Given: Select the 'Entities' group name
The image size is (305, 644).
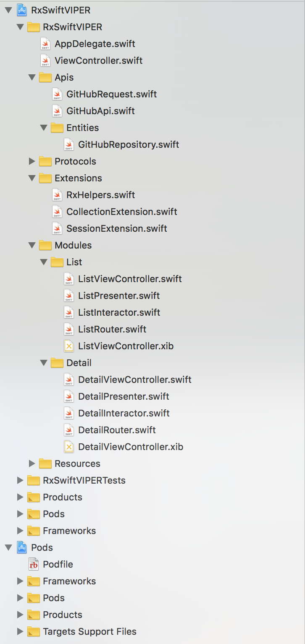Looking at the screenshot, I should 83,128.
